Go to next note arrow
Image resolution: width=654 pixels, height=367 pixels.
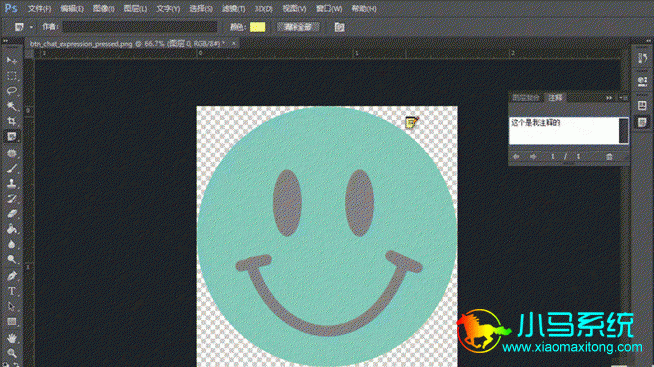533,156
